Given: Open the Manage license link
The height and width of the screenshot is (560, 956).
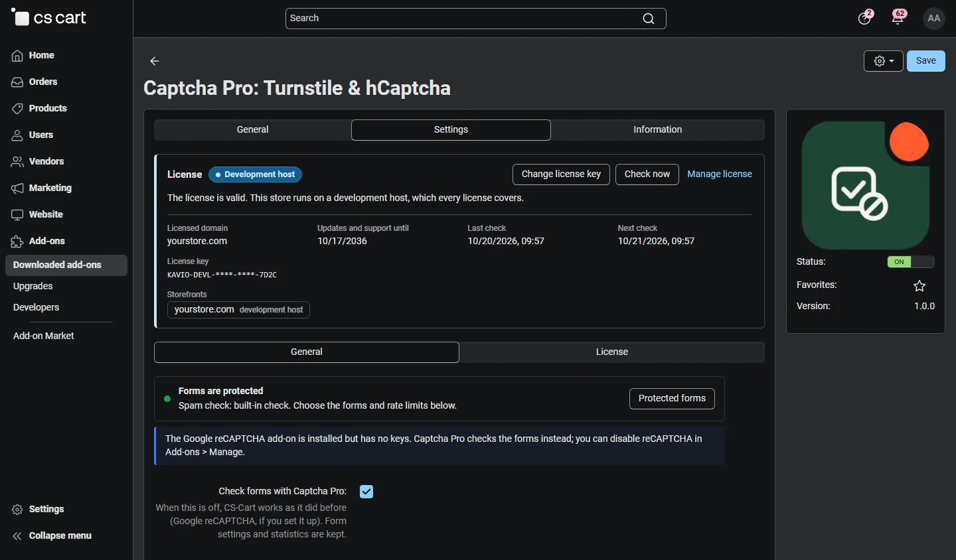Looking at the screenshot, I should point(720,175).
